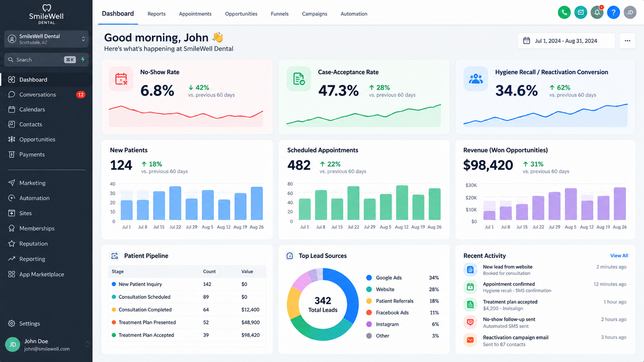Click the App Marketplace grid icon
The image size is (644, 362).
(12, 274)
